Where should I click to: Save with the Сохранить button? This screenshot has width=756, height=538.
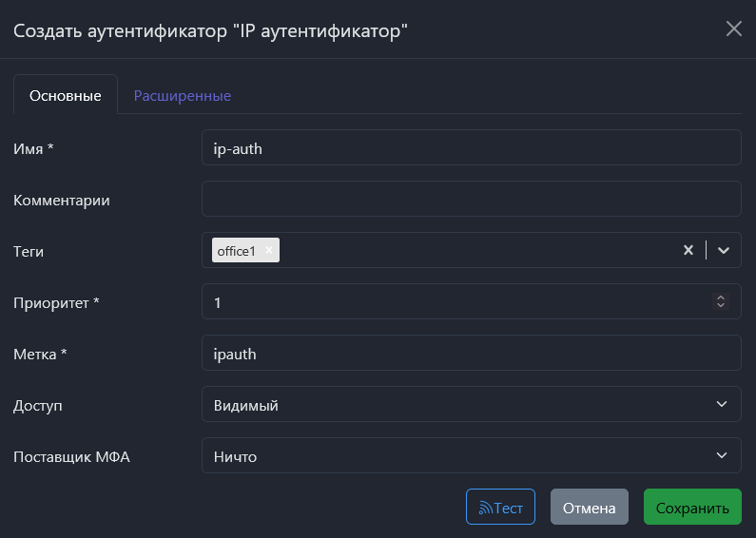(691, 508)
